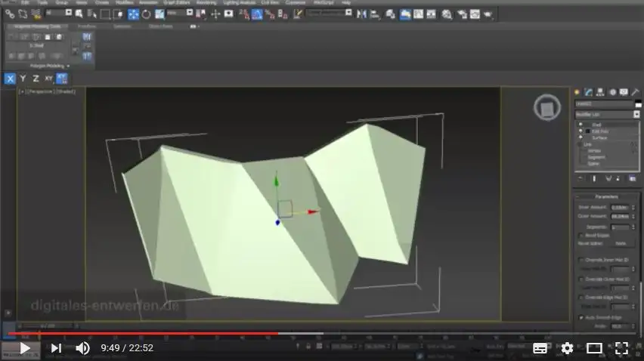Enable Override Inner Mat ID checkbox
The width and height of the screenshot is (644, 361).
tap(581, 260)
